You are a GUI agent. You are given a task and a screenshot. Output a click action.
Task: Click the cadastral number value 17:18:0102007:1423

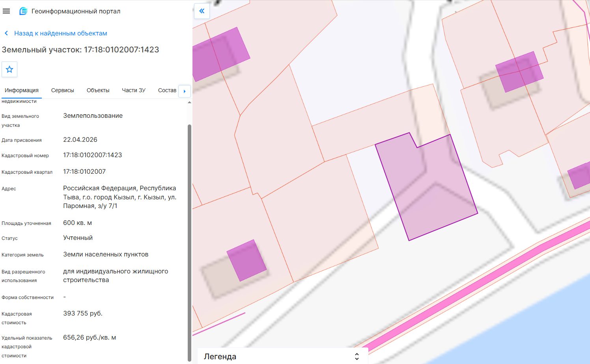click(x=93, y=155)
